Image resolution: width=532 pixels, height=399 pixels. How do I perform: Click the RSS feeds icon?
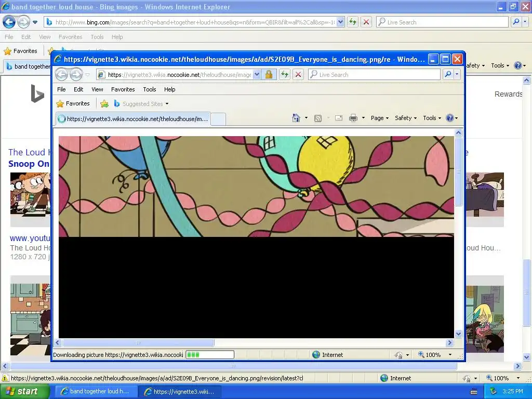(318, 118)
